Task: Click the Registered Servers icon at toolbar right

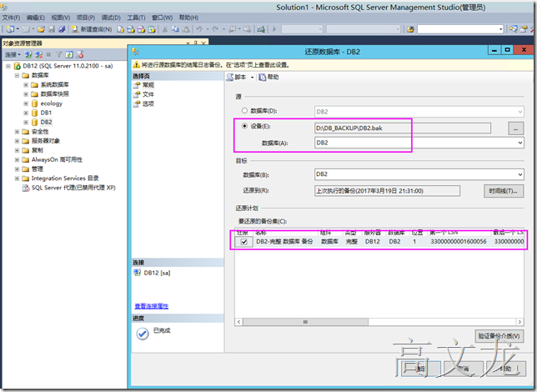Action: [x=513, y=29]
